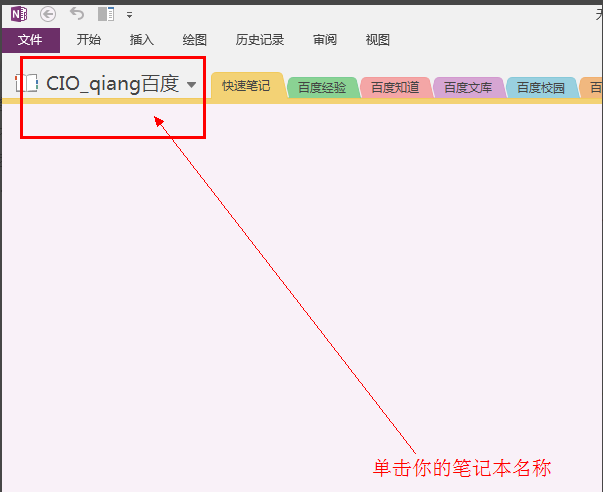Image resolution: width=603 pixels, height=492 pixels.
Task: Click the notebook icon beside CIO_qiang百度
Action: point(27,84)
